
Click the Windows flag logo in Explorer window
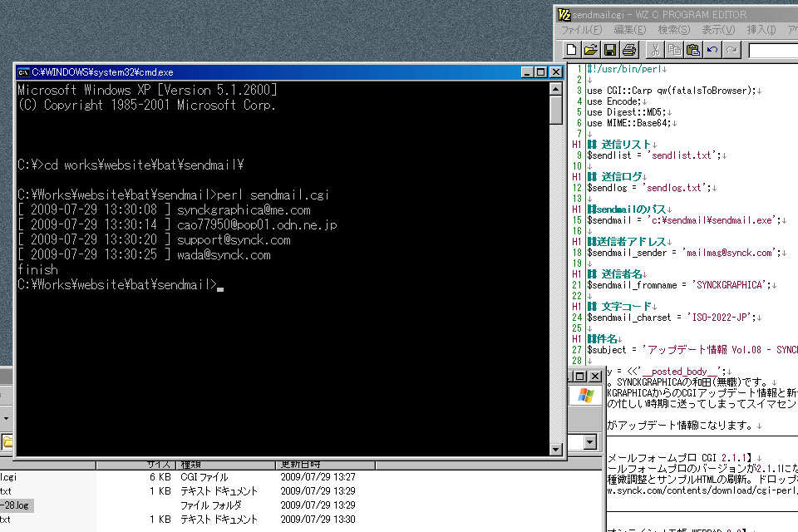pos(586,396)
